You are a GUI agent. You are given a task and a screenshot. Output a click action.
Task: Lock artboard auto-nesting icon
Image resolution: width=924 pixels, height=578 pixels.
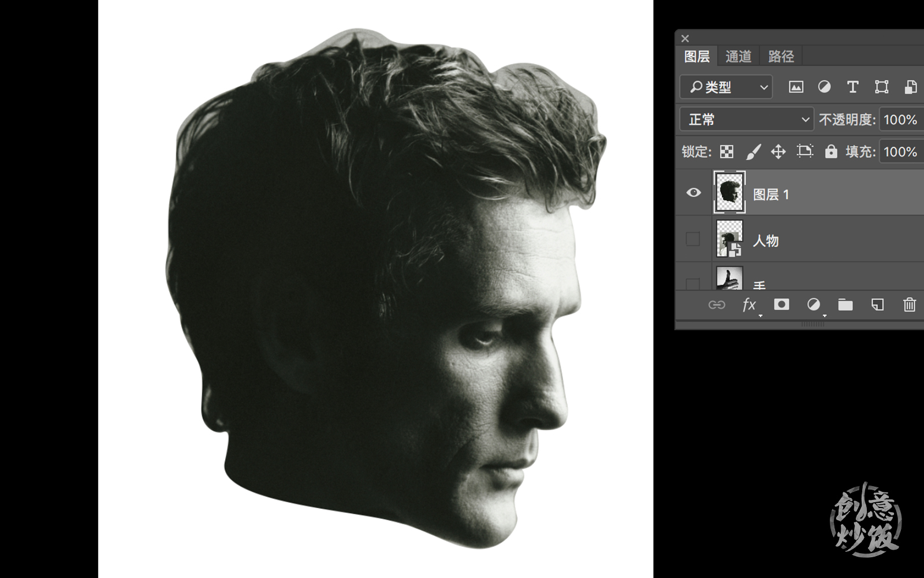(804, 151)
